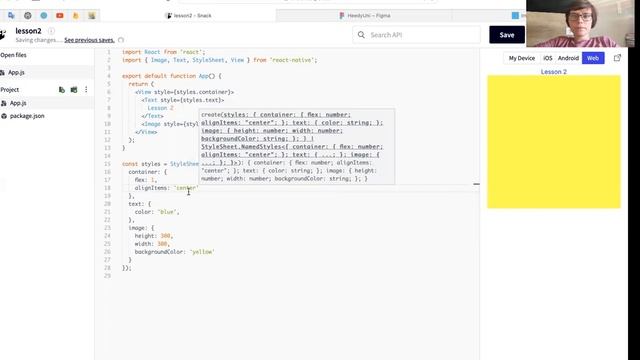Click the Text style={styles.text} line

click(x=183, y=100)
